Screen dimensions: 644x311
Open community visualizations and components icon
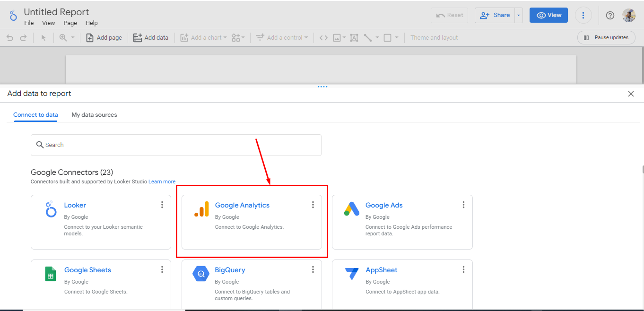tap(236, 38)
